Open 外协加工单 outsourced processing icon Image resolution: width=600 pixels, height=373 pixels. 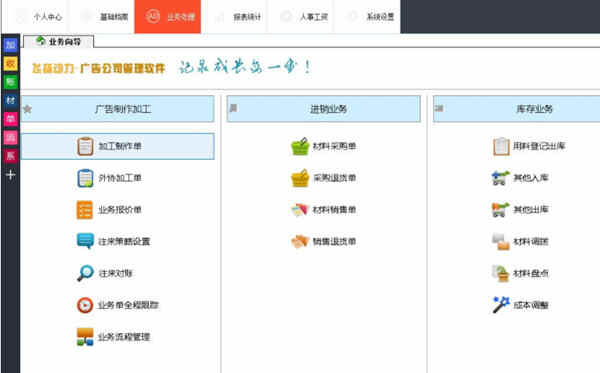pos(85,178)
